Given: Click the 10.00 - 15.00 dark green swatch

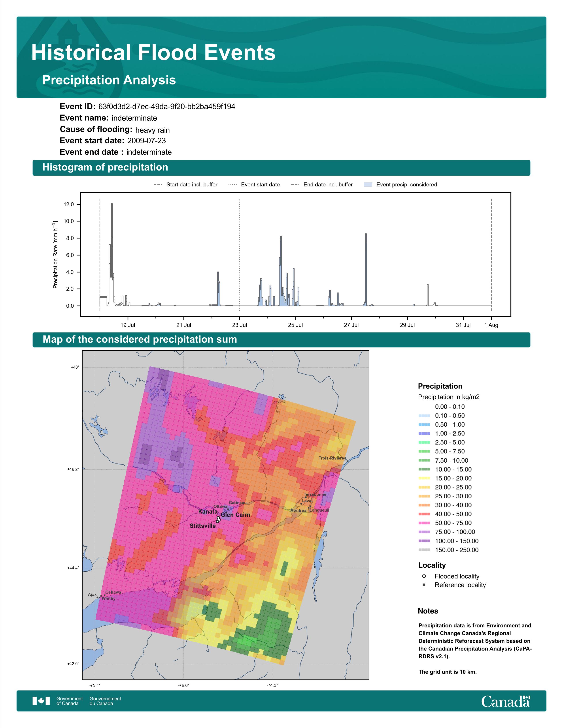Looking at the screenshot, I should (424, 469).
